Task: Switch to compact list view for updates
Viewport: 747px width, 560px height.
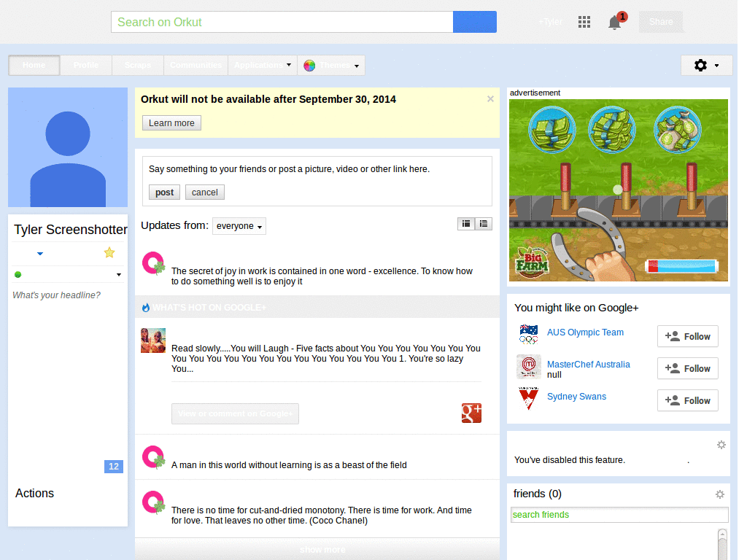Action: pyautogui.click(x=484, y=224)
